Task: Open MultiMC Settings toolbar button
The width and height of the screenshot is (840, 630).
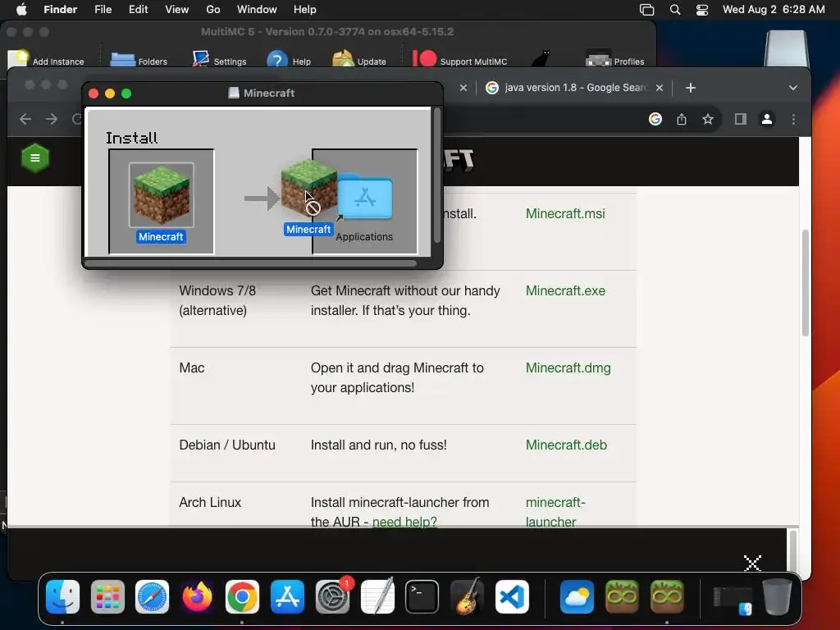Action: 219,59
